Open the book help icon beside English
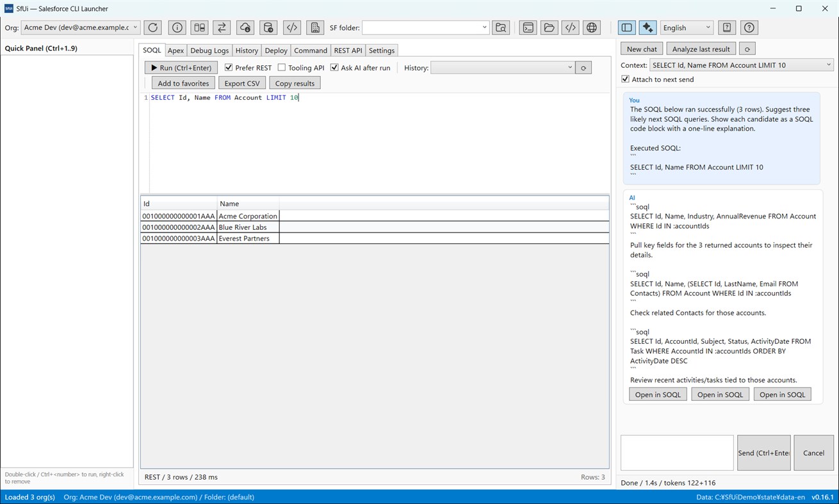Viewport: 839px width, 504px height. 726,28
